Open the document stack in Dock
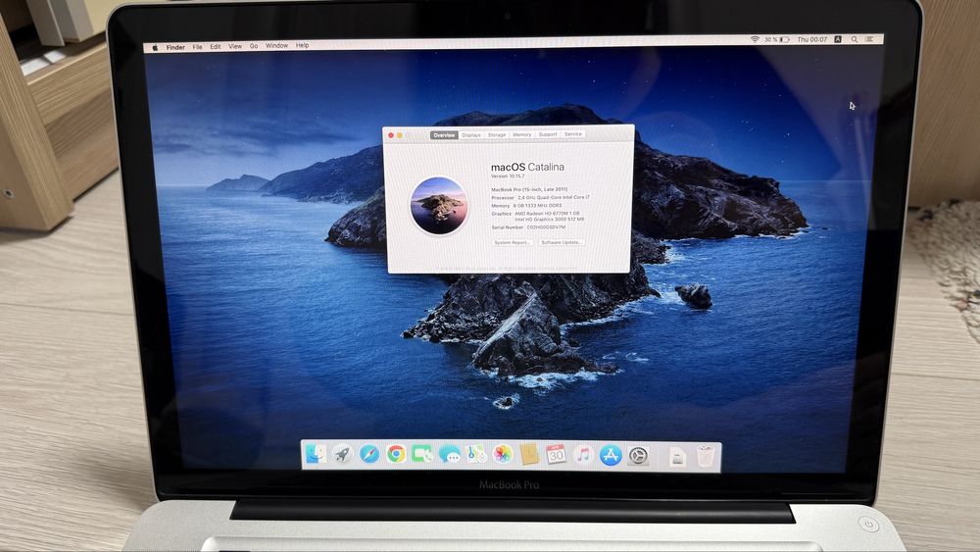The width and height of the screenshot is (980, 552). [x=677, y=456]
